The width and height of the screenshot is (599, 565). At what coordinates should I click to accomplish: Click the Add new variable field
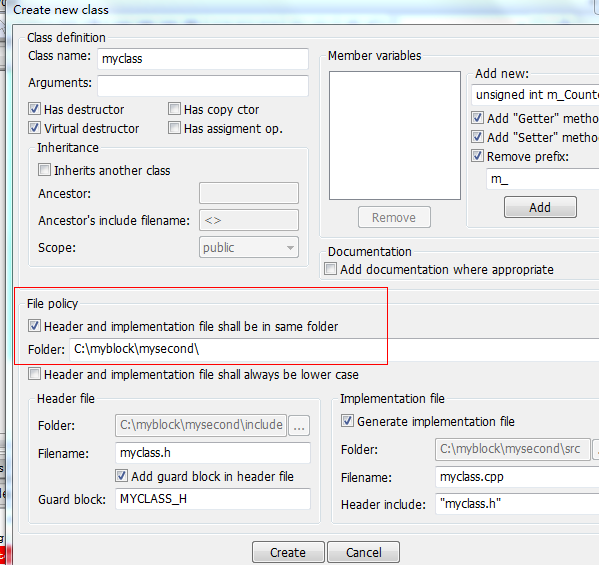535,95
